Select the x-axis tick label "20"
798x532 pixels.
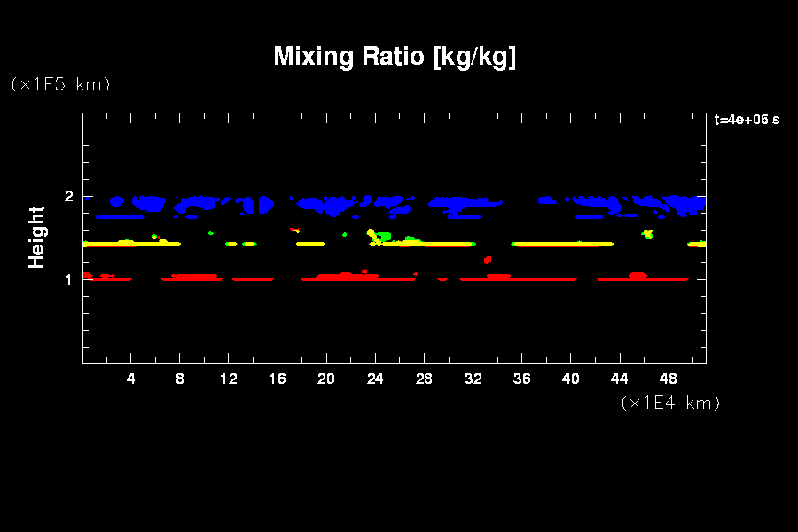click(326, 379)
